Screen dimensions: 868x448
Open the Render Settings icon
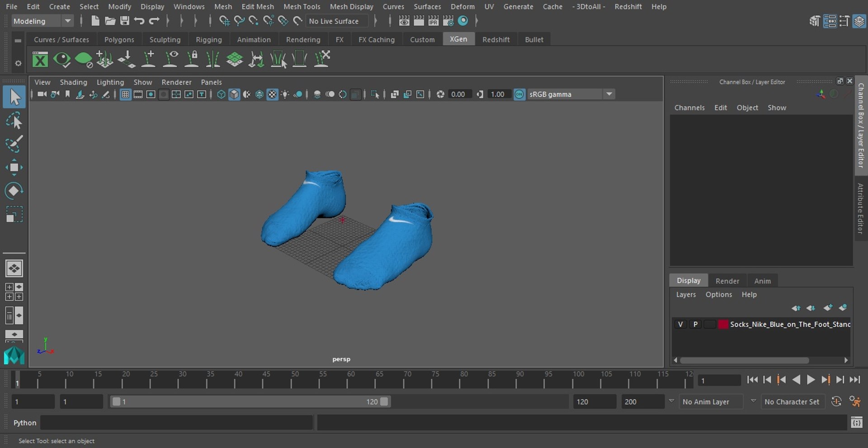448,21
